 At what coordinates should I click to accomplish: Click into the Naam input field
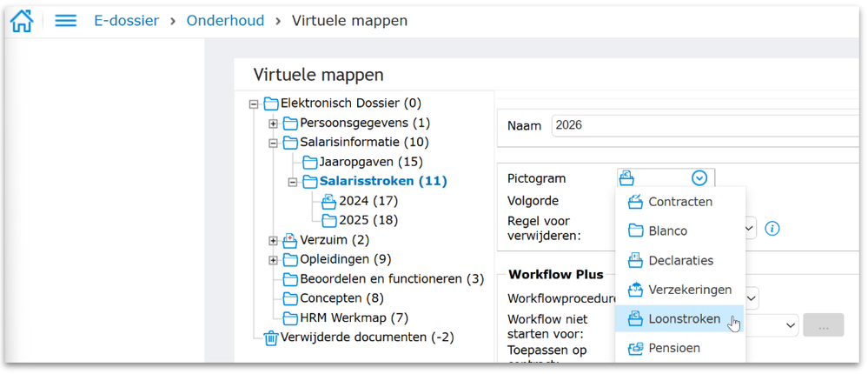tap(704, 125)
